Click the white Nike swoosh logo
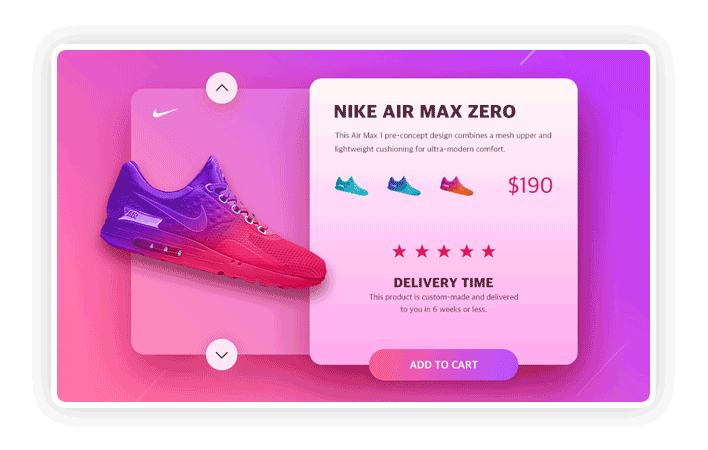 coord(165,112)
